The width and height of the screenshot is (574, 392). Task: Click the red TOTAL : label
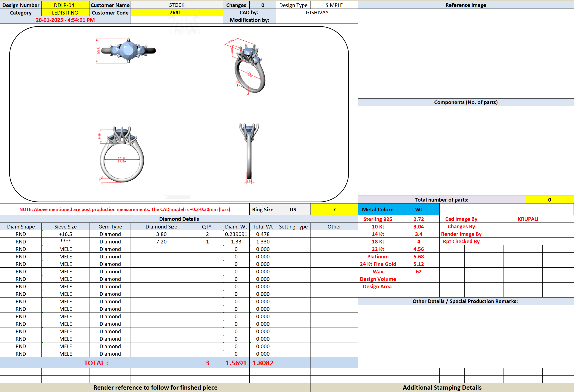click(x=96, y=363)
